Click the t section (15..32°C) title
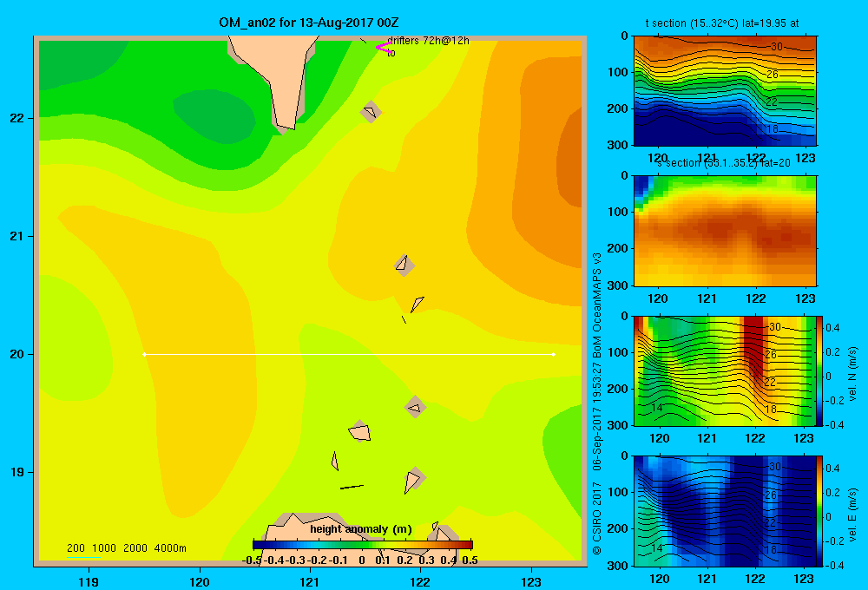868x590 pixels. point(722,23)
